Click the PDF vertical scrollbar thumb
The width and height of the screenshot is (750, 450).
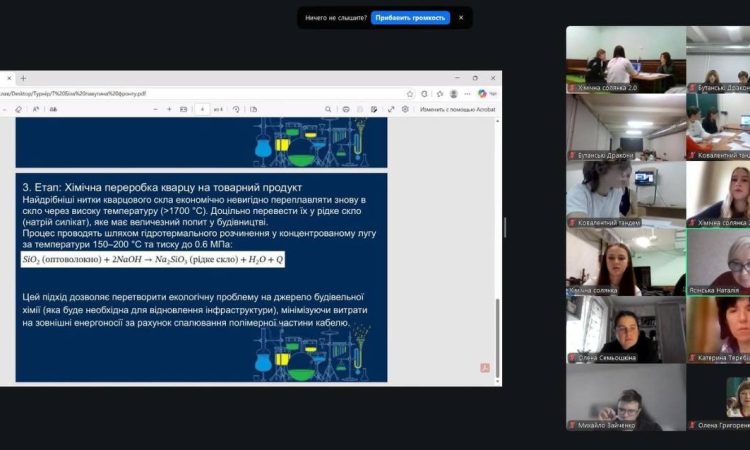point(497,337)
